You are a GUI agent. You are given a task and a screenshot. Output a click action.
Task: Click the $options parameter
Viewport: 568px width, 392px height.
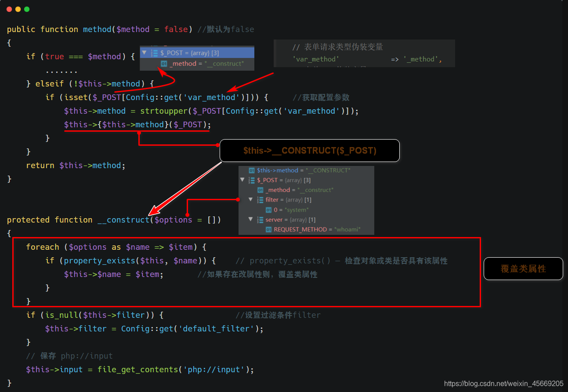click(x=173, y=220)
